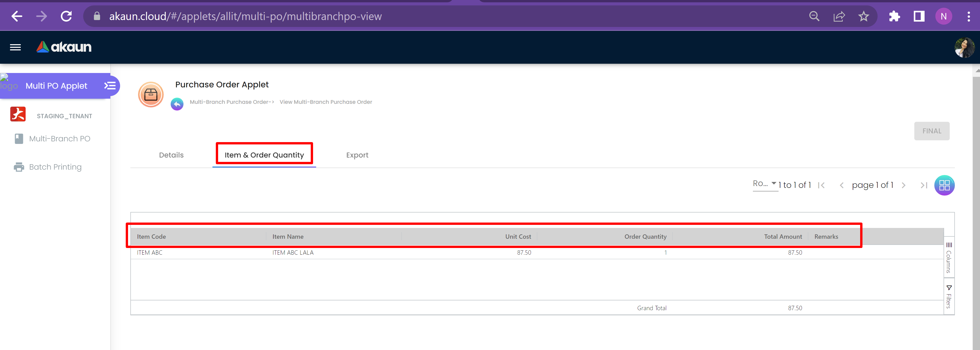Switch to the Details tab

171,155
